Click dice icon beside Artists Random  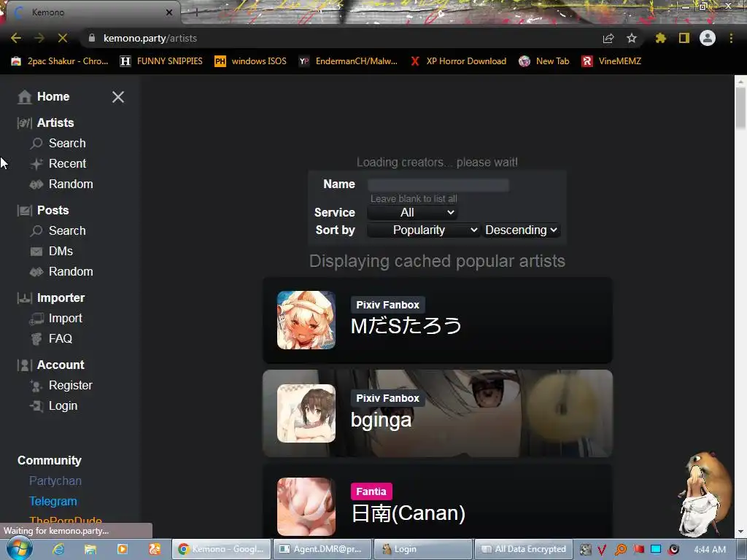pyautogui.click(x=36, y=184)
